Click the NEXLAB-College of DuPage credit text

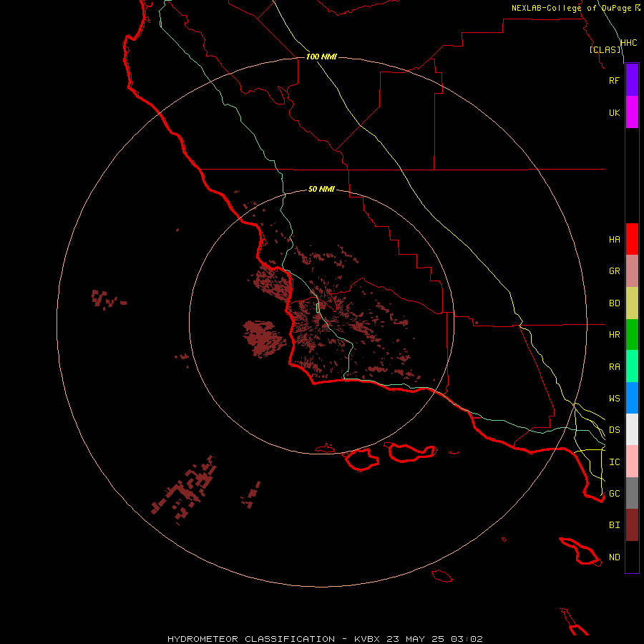572,8
